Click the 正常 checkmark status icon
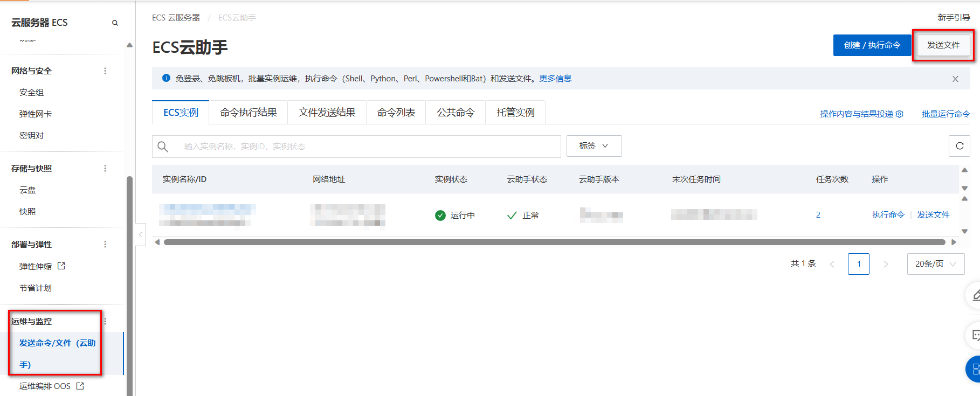 [512, 216]
